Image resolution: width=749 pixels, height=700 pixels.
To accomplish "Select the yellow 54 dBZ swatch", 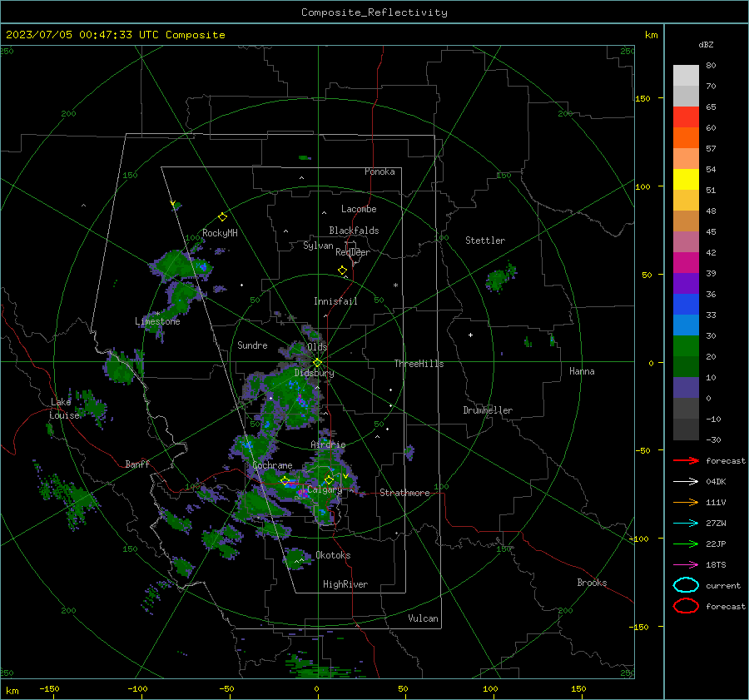I will (x=686, y=180).
